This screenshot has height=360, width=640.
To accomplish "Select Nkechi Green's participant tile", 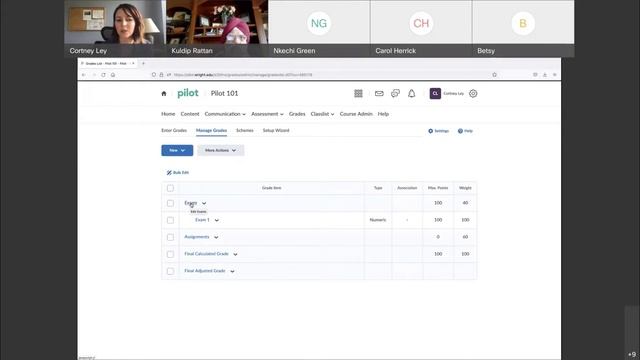I will coord(319,28).
